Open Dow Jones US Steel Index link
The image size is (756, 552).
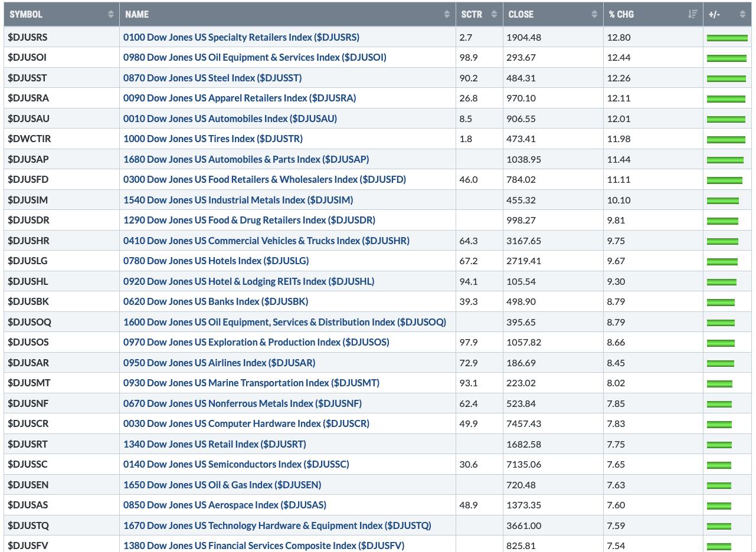click(212, 78)
